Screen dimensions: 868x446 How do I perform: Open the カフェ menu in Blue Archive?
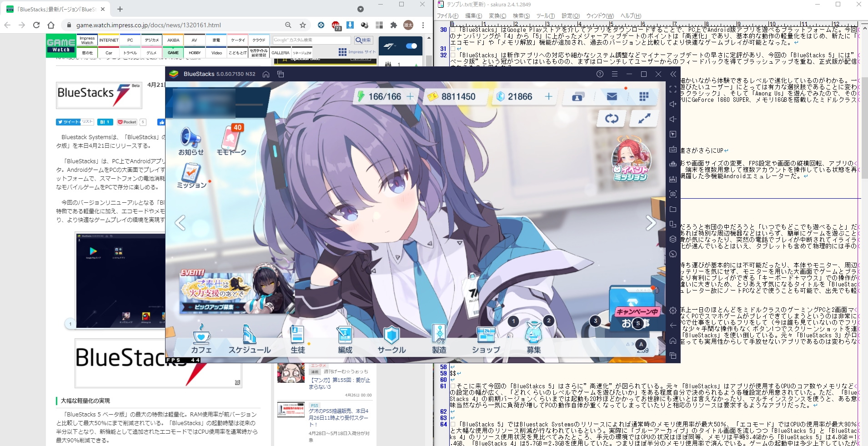pos(202,338)
